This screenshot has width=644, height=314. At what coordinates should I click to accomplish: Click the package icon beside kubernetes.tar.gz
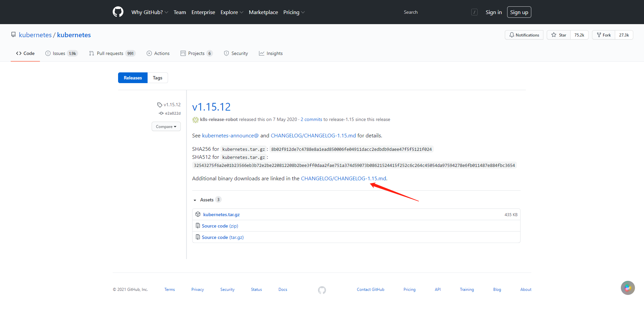[198, 214]
